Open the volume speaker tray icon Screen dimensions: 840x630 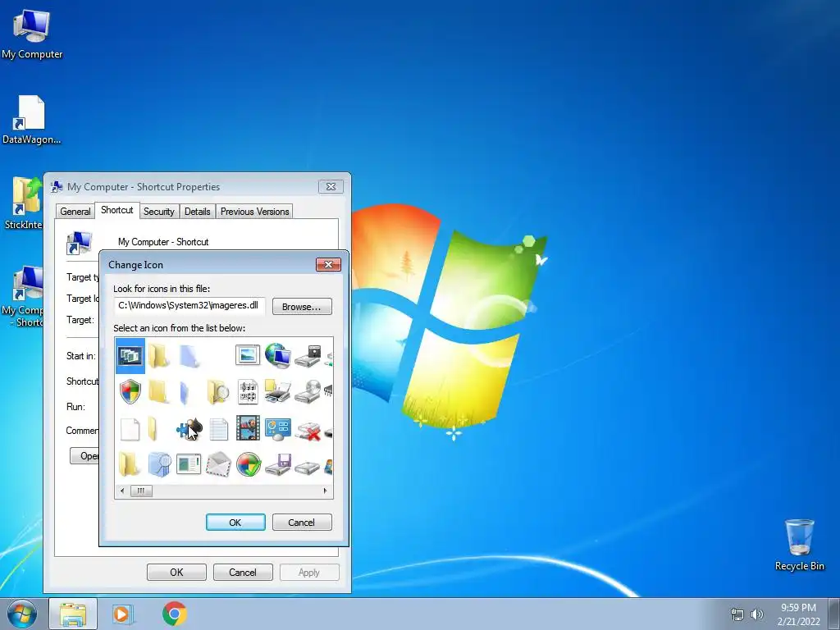[x=757, y=614]
